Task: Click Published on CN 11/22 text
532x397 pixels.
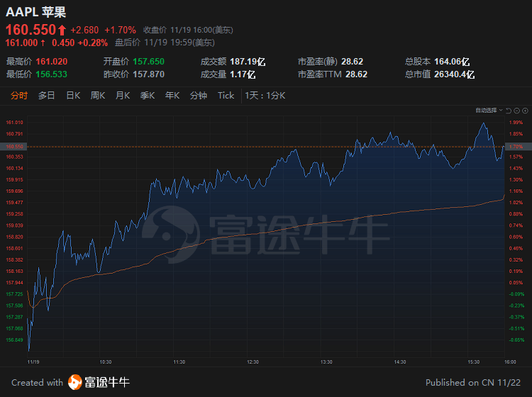Action: coord(473,382)
